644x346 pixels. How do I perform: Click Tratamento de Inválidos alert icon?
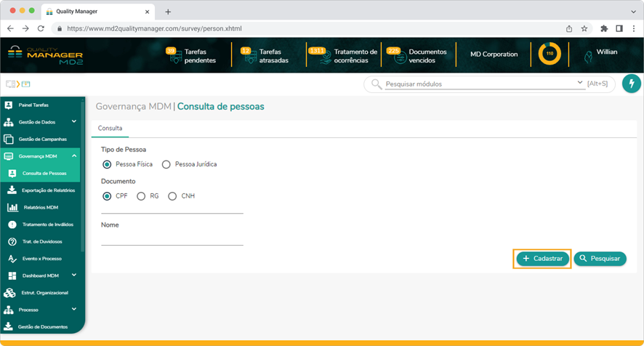(12, 225)
